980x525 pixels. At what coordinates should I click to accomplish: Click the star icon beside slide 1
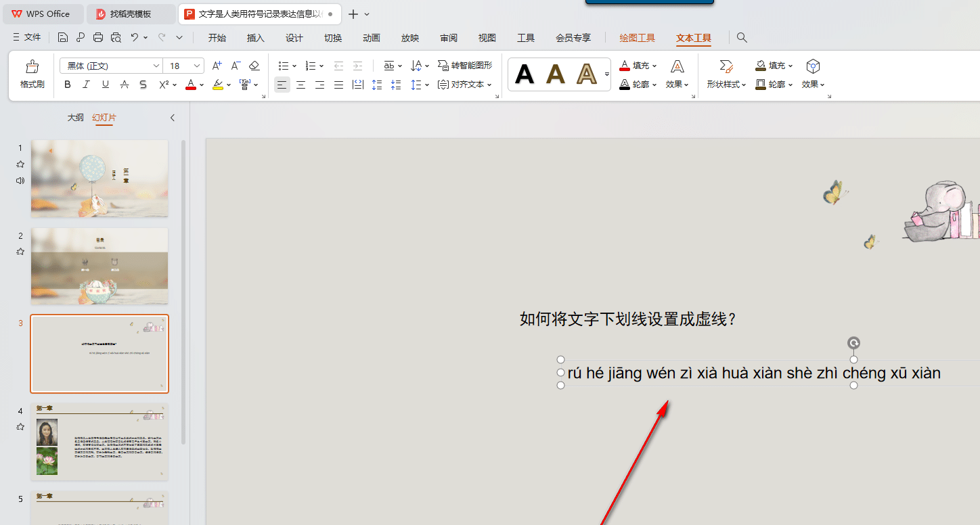pos(20,164)
